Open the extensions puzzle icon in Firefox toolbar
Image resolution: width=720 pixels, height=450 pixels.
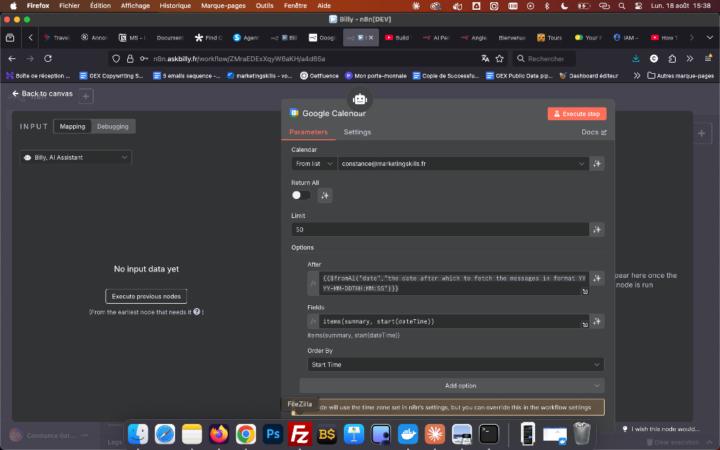[672, 59]
